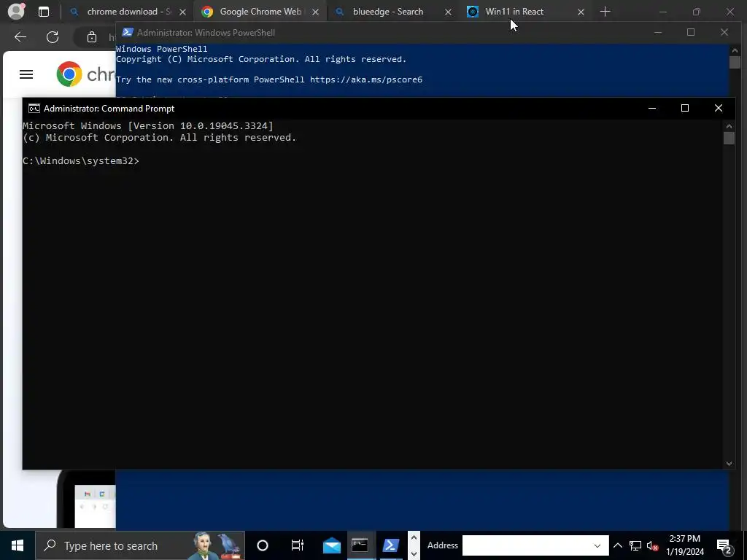Open a new browser tab

[x=605, y=12]
